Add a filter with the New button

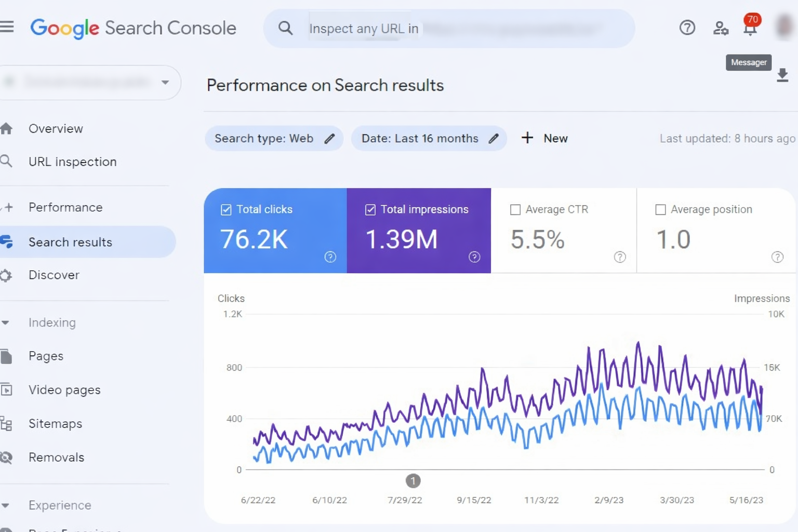coord(544,138)
